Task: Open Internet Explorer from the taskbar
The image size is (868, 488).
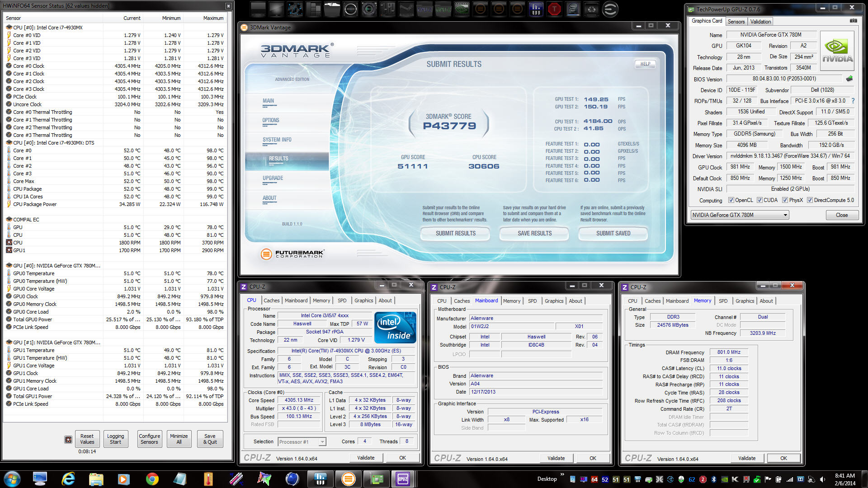Action: point(68,479)
